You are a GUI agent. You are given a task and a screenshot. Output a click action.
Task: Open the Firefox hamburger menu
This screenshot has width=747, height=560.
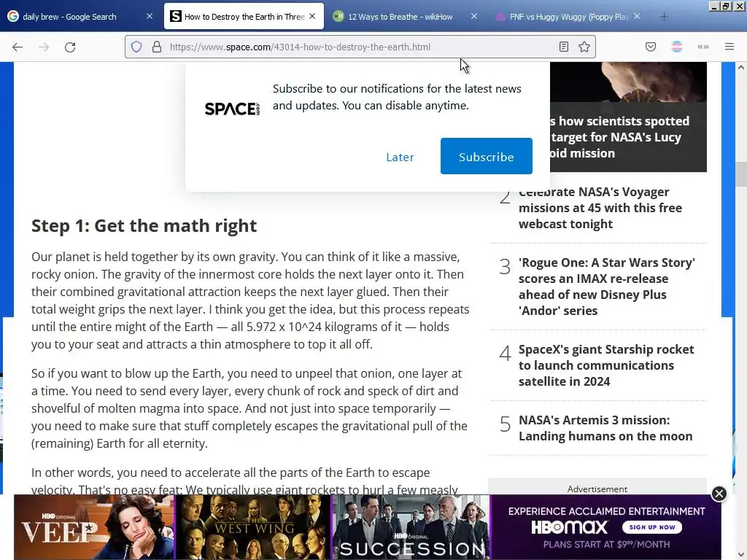[x=729, y=47]
